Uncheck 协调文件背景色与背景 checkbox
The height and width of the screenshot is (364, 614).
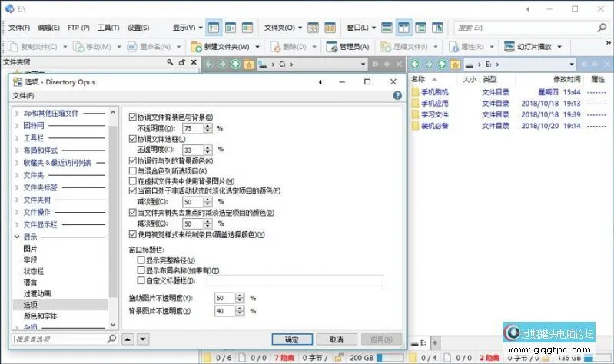(x=133, y=117)
